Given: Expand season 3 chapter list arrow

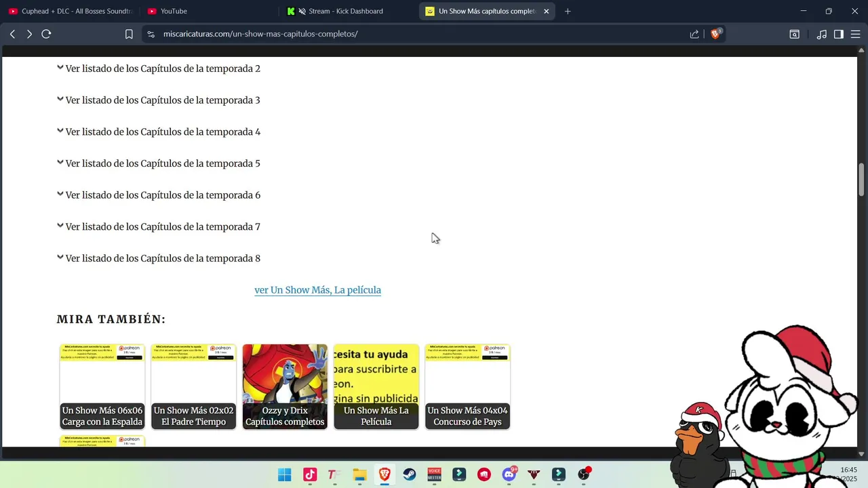Looking at the screenshot, I should [x=60, y=99].
